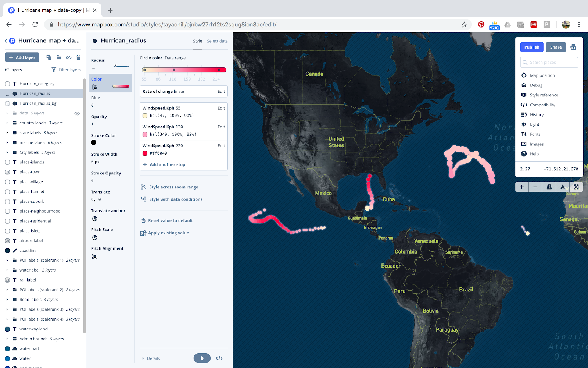Open the print map icon

pos(573,47)
